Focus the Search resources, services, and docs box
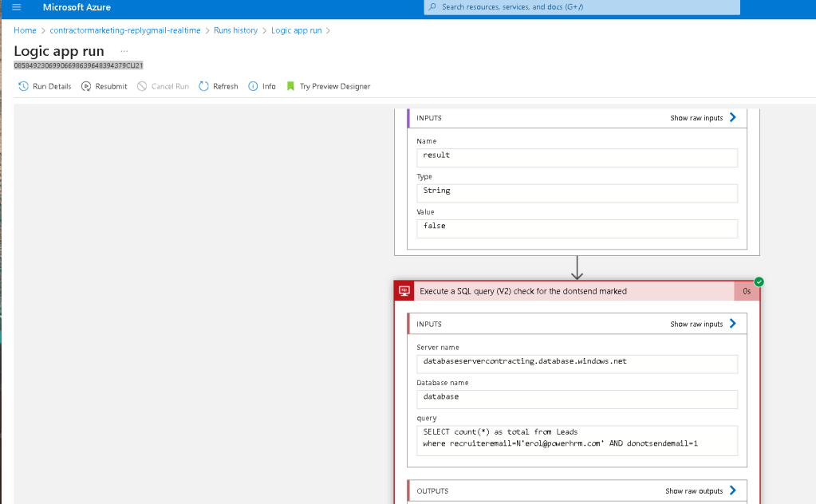Image resolution: width=816 pixels, height=504 pixels. click(x=581, y=7)
